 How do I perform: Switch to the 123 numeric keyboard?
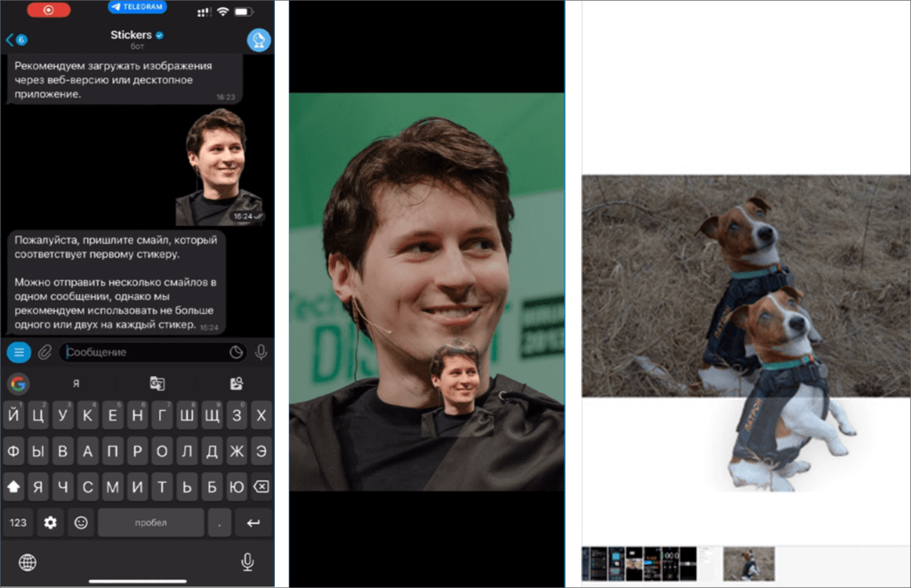(x=18, y=522)
